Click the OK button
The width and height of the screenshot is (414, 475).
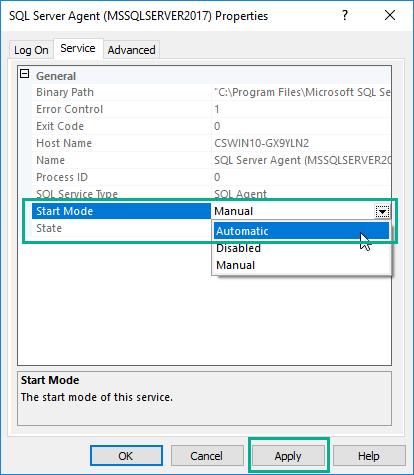pos(126,456)
